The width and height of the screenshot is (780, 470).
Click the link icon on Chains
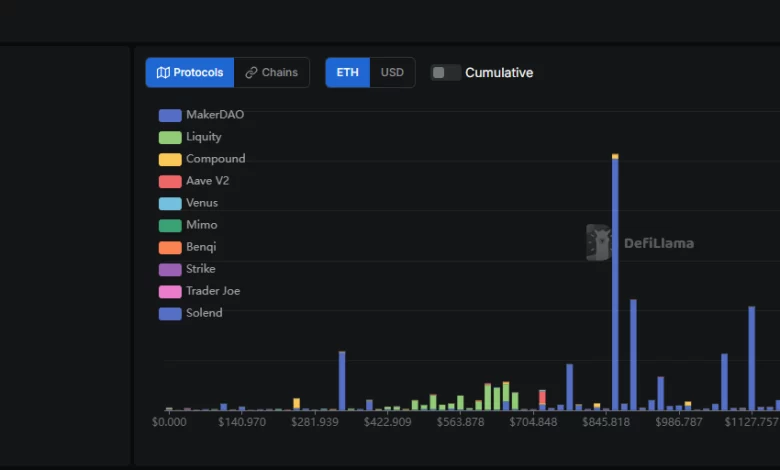pos(251,73)
